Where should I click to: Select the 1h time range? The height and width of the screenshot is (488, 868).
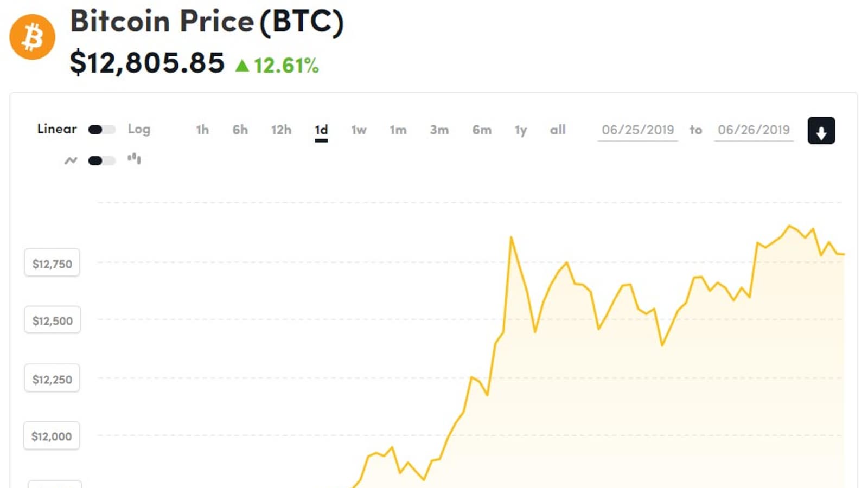(202, 130)
